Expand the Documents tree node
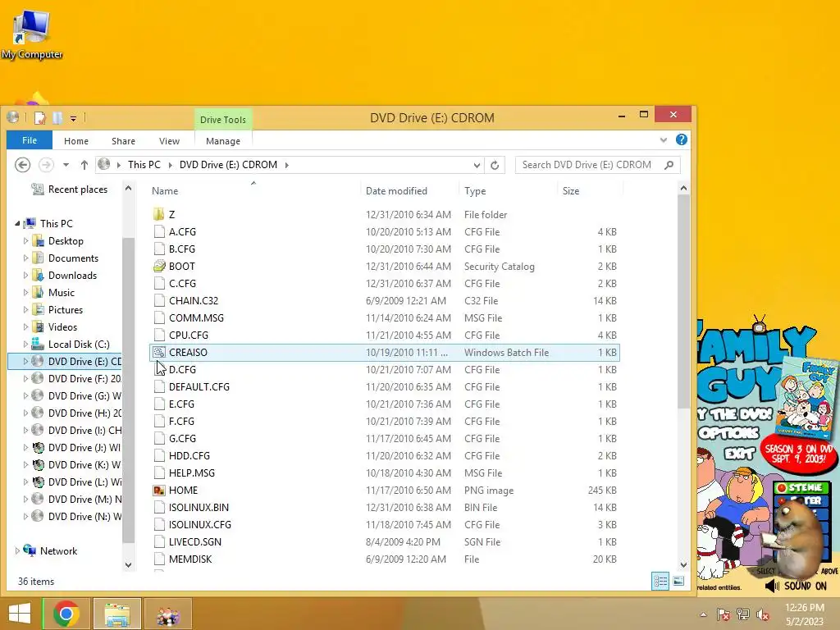Viewport: 840px width, 630px height. click(x=25, y=258)
